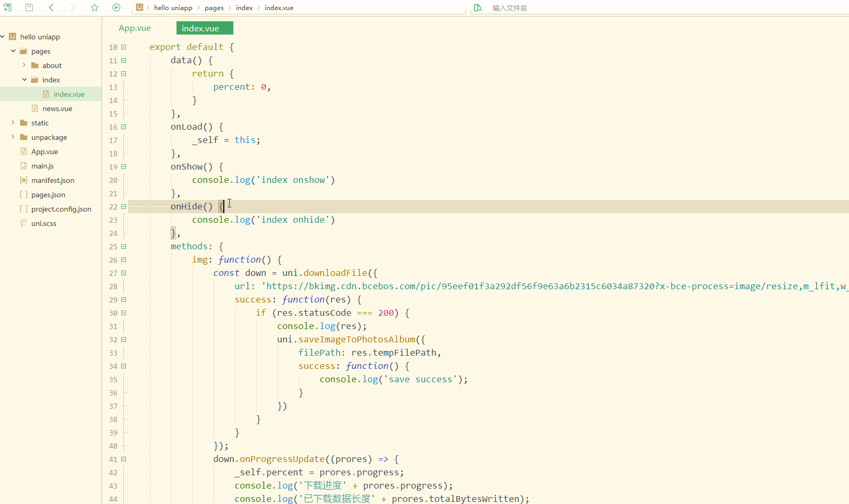Click the static folder icon
The height and width of the screenshot is (504, 849).
point(23,123)
